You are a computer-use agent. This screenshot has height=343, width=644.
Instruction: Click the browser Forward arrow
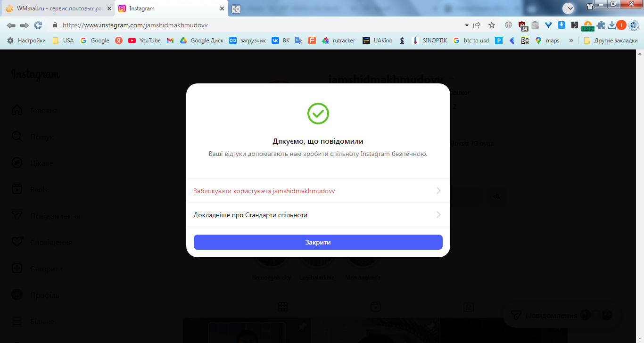(x=25, y=25)
